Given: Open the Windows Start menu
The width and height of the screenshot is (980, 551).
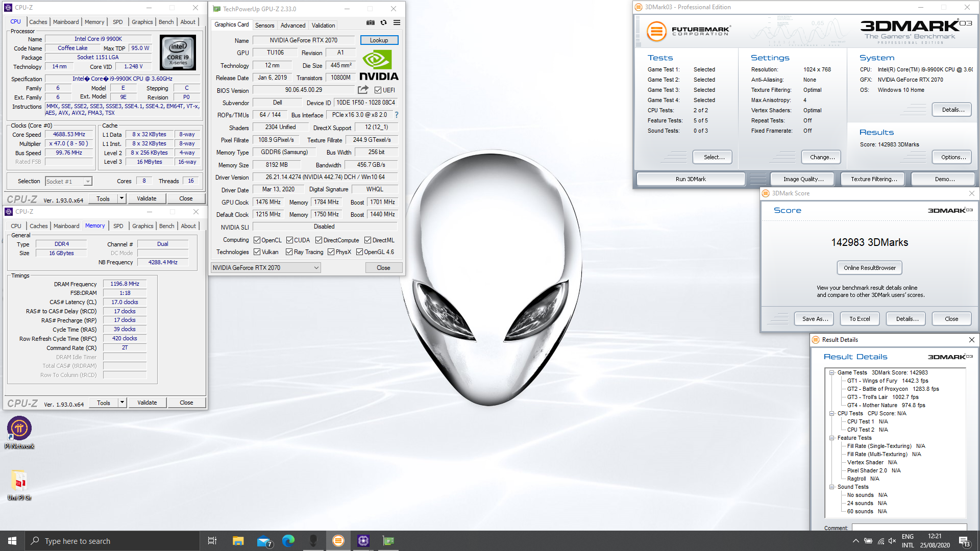Looking at the screenshot, I should pos(12,541).
